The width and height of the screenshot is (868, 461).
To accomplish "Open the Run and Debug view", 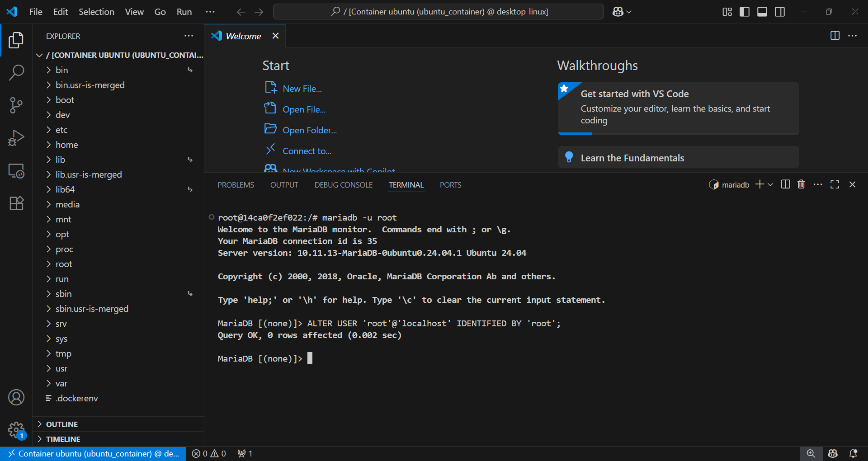I will click(16, 138).
